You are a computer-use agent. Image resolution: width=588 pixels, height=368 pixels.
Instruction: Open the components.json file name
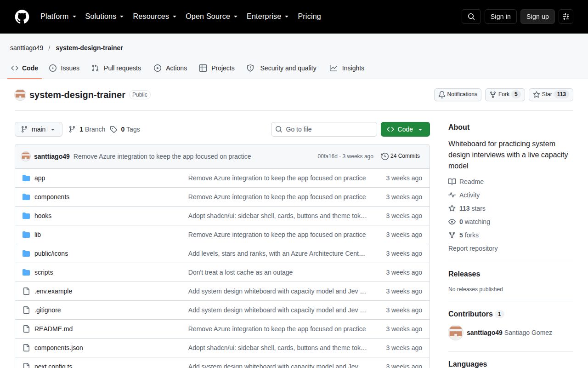pos(59,348)
